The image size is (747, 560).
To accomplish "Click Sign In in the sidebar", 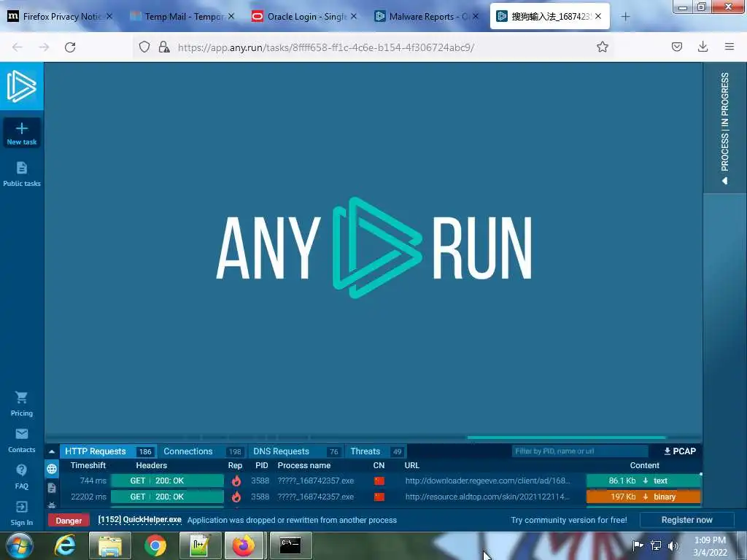I will click(x=21, y=513).
